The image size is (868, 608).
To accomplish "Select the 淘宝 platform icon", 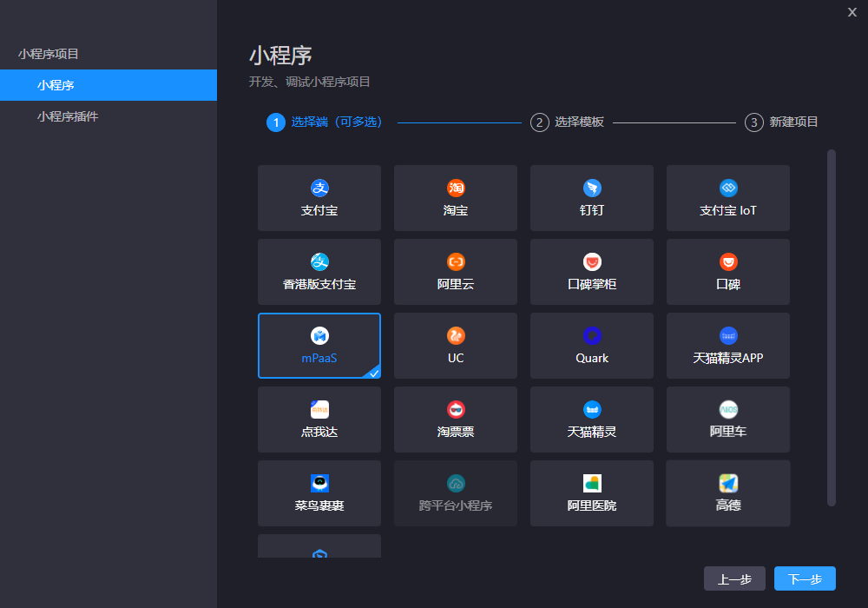I will (x=456, y=188).
